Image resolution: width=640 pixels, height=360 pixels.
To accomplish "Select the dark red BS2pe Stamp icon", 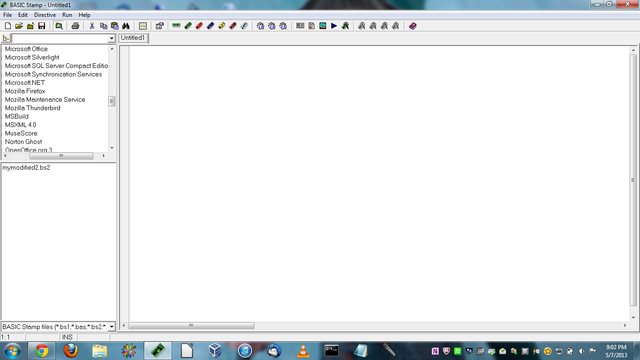I will click(x=233, y=26).
